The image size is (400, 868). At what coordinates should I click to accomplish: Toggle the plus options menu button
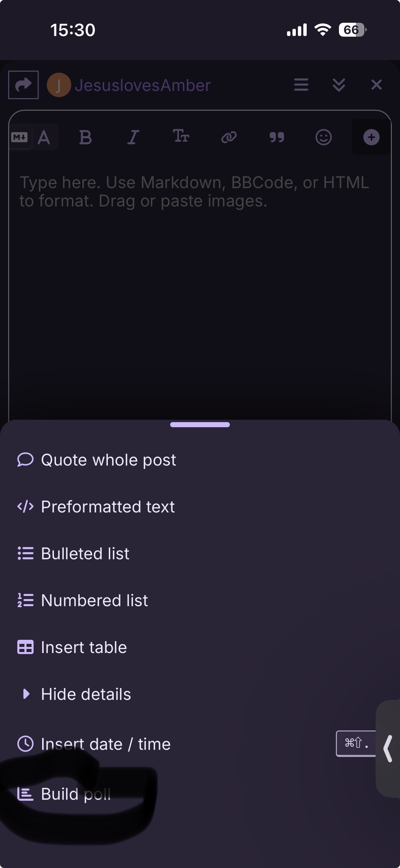pyautogui.click(x=371, y=138)
